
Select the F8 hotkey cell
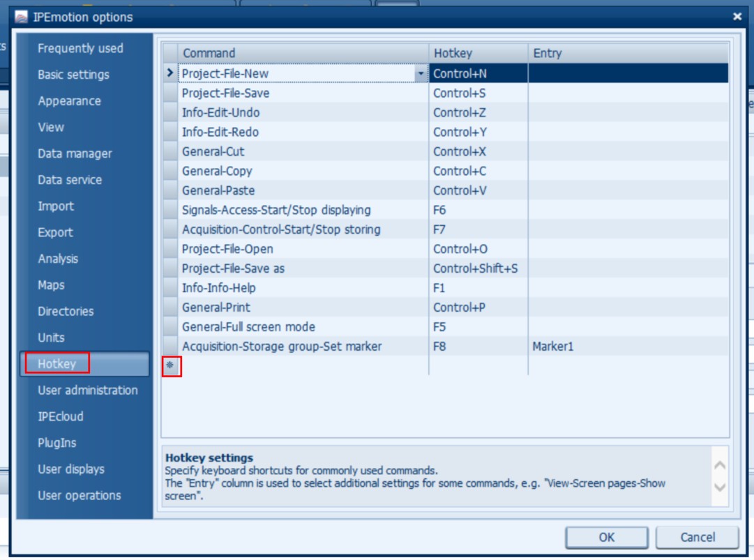478,347
